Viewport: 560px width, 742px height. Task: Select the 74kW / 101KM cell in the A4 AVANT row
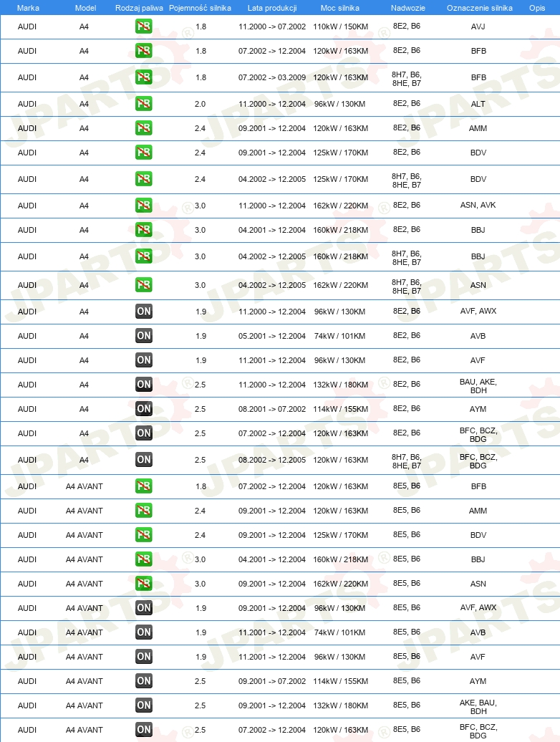(x=339, y=632)
